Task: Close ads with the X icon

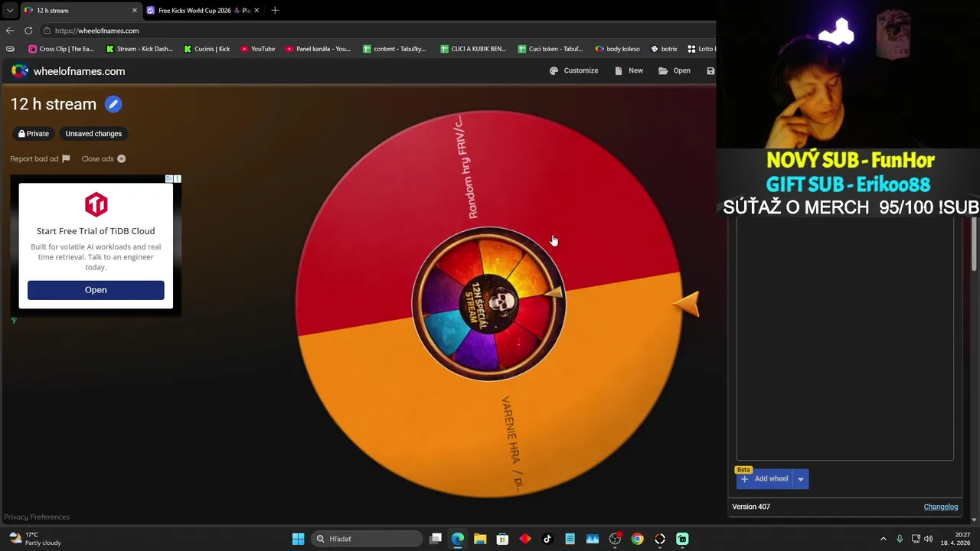Action: click(x=103, y=158)
